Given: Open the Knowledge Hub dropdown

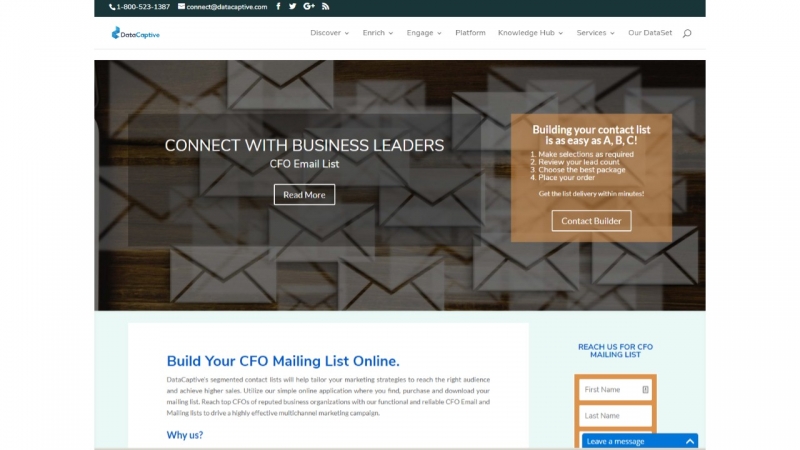Looking at the screenshot, I should point(531,33).
